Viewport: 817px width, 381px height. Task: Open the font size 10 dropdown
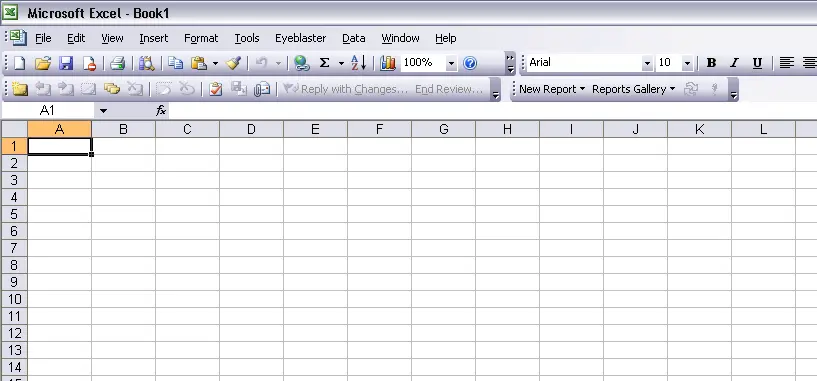click(x=687, y=64)
